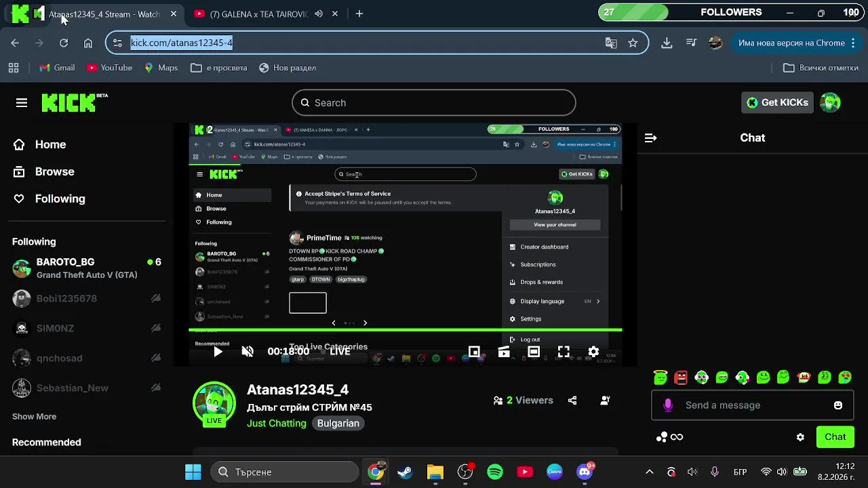868x488 pixels.
Task: Open Gmail bookmark
Action: point(57,68)
